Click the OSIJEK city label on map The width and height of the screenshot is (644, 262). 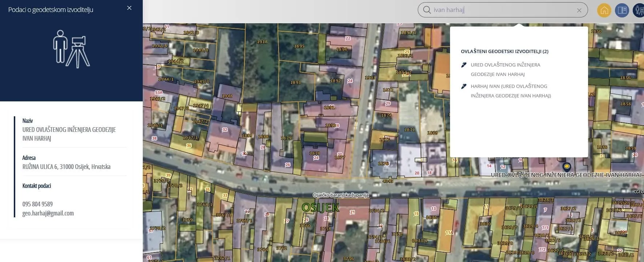point(320,207)
